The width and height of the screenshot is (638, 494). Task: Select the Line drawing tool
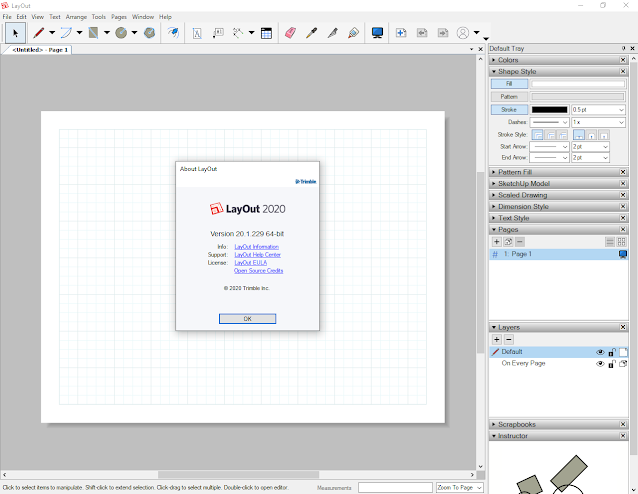tap(39, 33)
